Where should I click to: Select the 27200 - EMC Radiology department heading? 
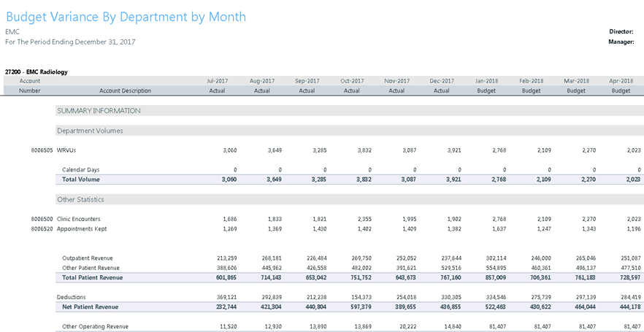pyautogui.click(x=36, y=72)
